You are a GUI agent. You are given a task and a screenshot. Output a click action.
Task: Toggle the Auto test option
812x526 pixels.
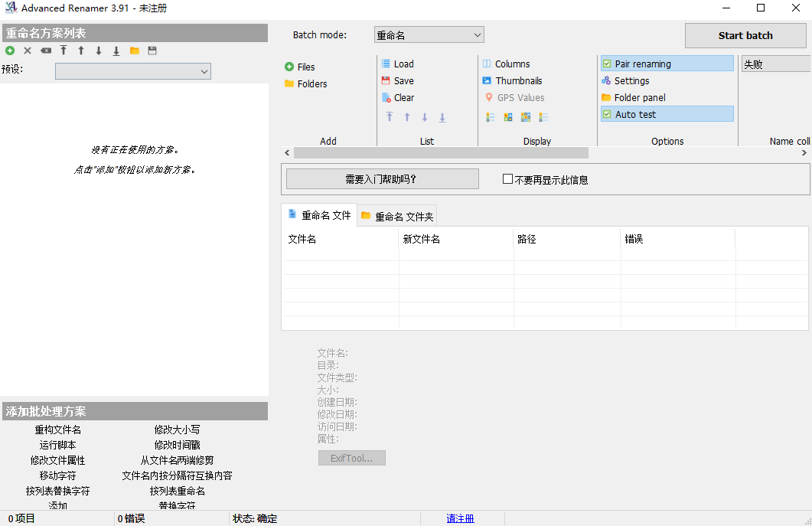[666, 113]
